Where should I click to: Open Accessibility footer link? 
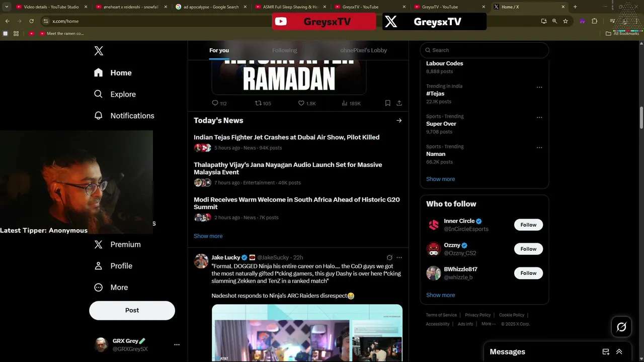[x=437, y=324]
